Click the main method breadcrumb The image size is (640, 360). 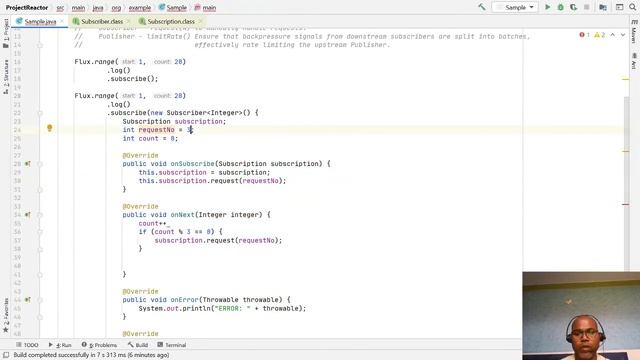click(205, 8)
